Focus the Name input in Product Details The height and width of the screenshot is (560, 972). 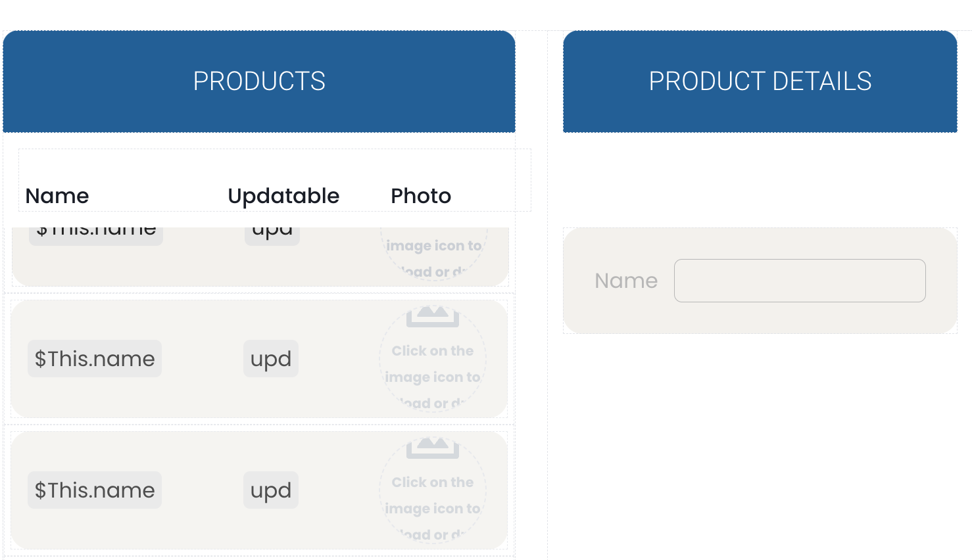(x=800, y=281)
